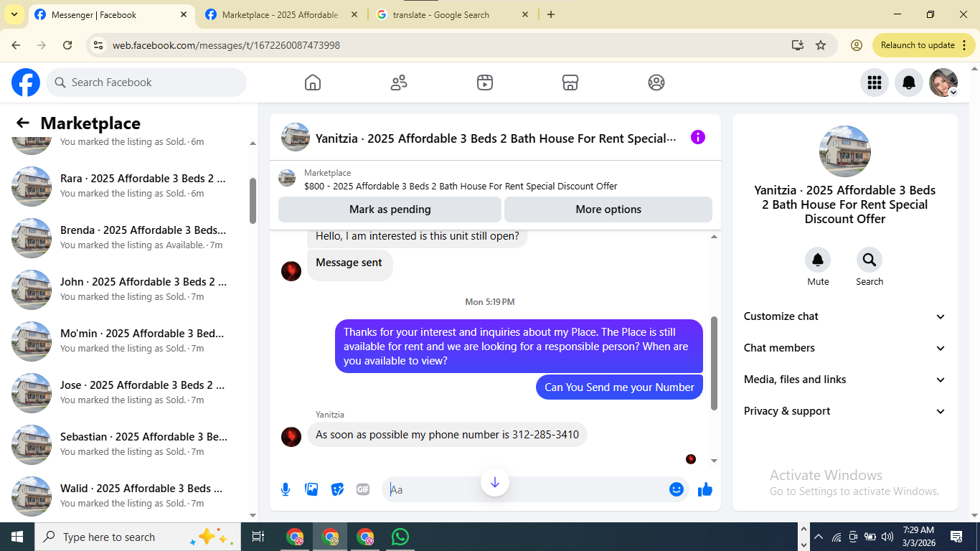Open conversation information purple icon

(x=698, y=137)
